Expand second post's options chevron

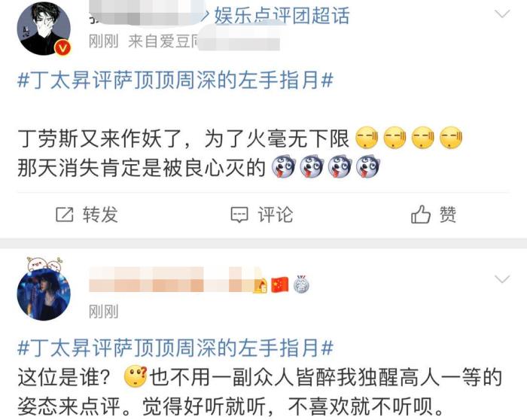502,279
